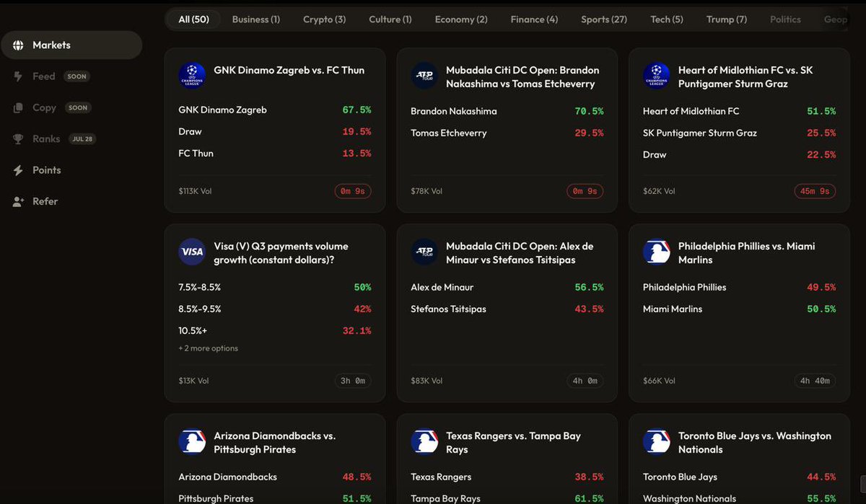Click Champions League logo on Heart of Midlothian card
Viewport: 866px width, 504px height.
(657, 76)
